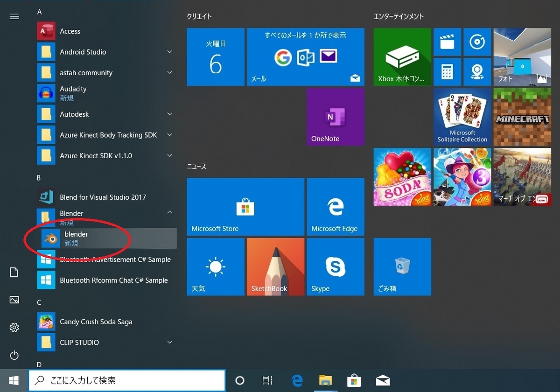The height and width of the screenshot is (392, 560).
Task: Open Pictures from the Start sidebar
Action: click(14, 300)
